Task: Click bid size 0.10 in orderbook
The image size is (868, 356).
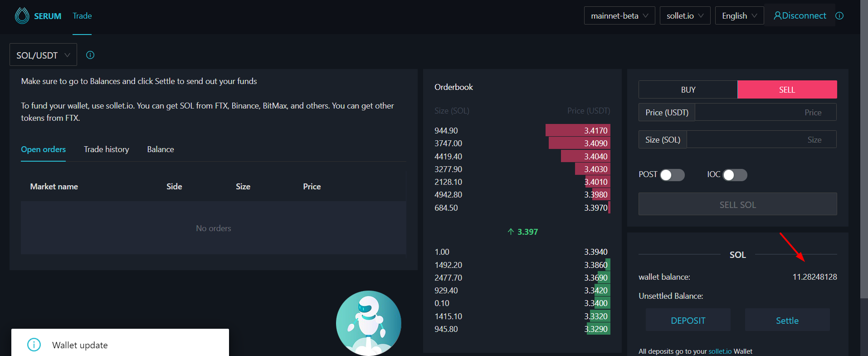Action: (x=442, y=303)
